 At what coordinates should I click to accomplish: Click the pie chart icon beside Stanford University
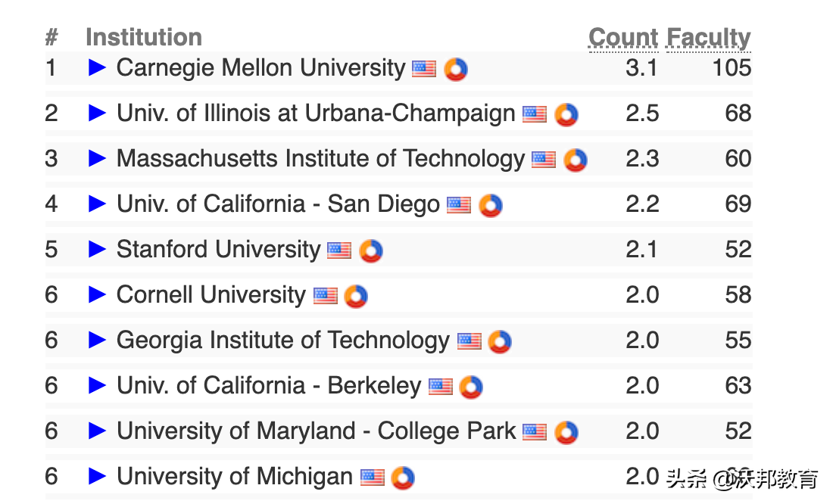[370, 250]
